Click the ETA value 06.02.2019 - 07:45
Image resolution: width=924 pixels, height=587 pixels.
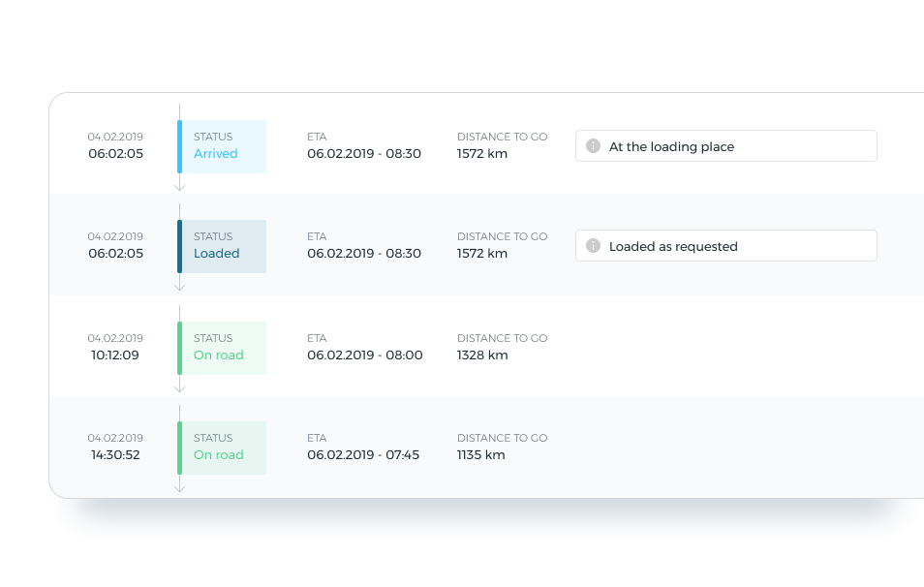pos(363,455)
